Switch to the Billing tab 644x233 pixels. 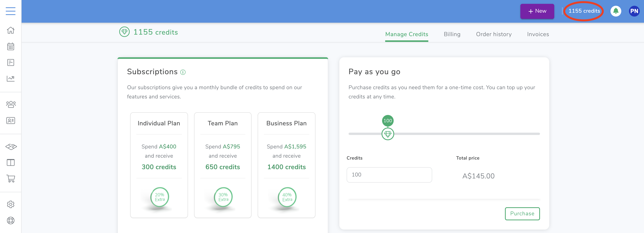pos(452,34)
